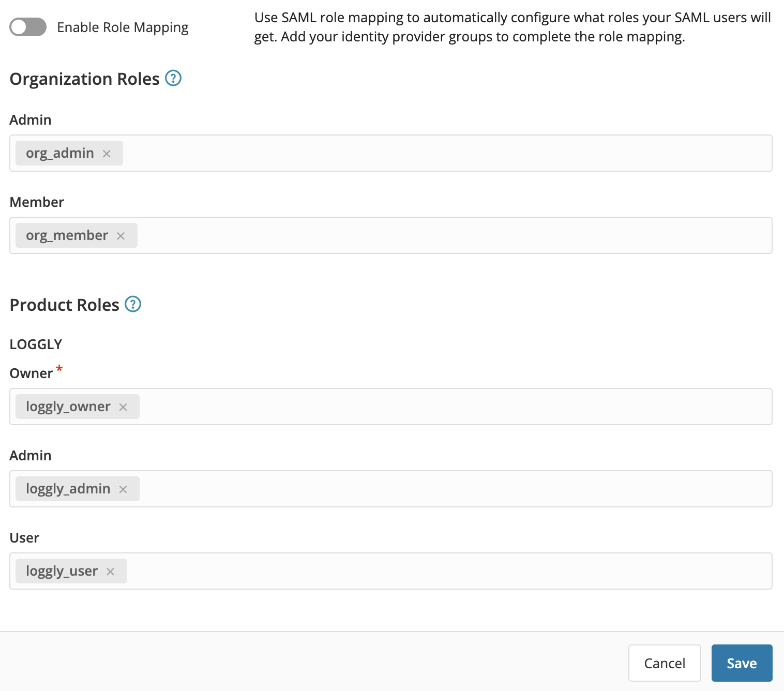This screenshot has height=691, width=784.
Task: Select the org_admin group chip
Action: [x=59, y=153]
